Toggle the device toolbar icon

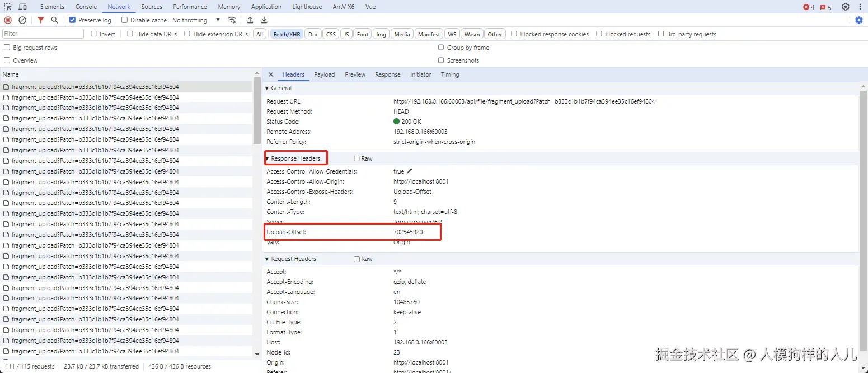point(22,7)
